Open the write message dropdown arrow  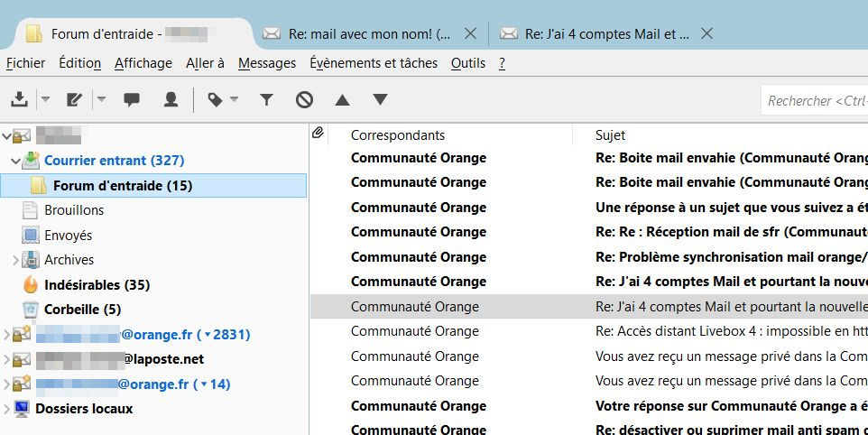101,100
